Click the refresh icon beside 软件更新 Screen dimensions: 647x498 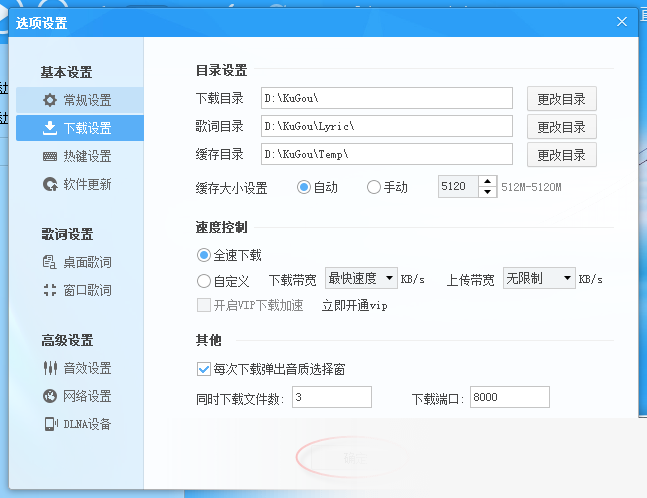pyautogui.click(x=50, y=184)
